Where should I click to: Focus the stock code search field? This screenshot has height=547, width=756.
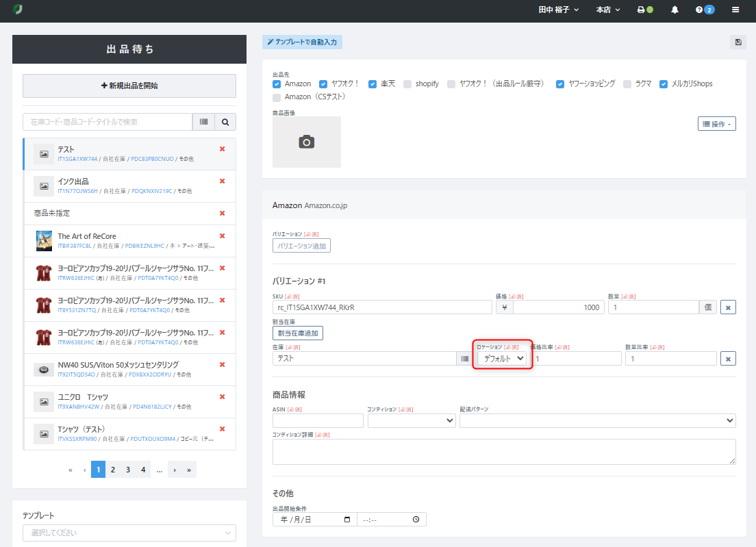[x=108, y=122]
